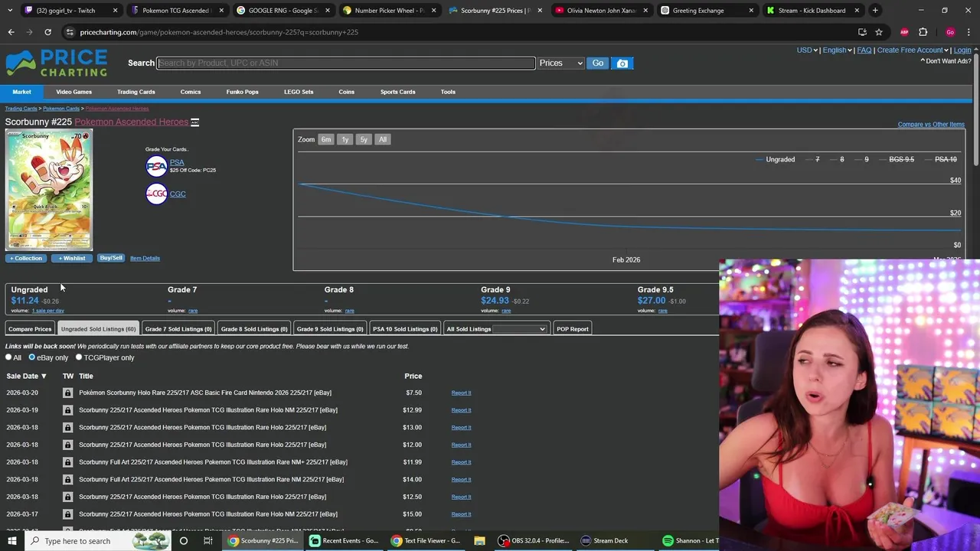
Task: Toggle Ungraded series in chart legend
Action: point(776,159)
